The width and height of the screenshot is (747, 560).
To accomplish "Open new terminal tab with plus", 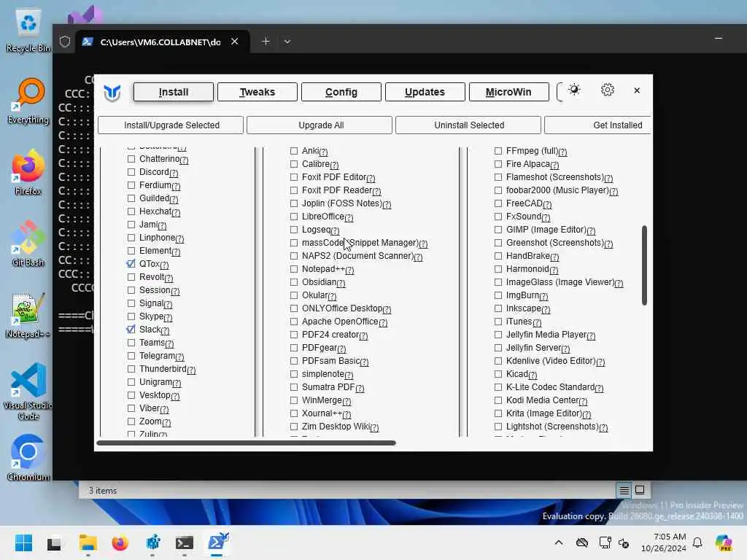I will tap(266, 42).
